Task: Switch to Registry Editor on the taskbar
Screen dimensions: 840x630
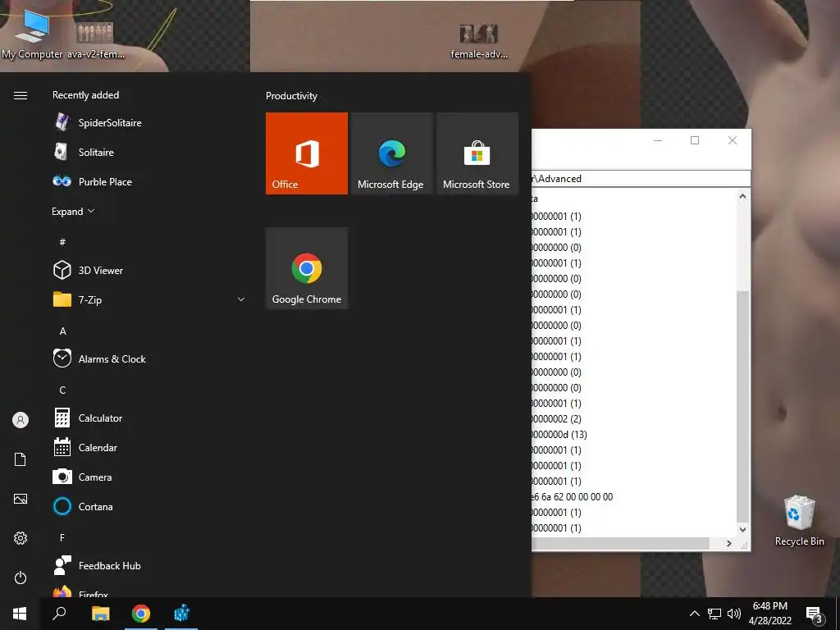Action: (x=181, y=614)
